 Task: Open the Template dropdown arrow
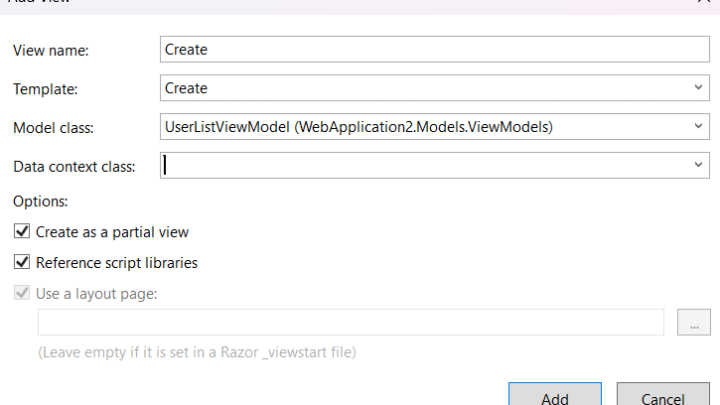698,88
